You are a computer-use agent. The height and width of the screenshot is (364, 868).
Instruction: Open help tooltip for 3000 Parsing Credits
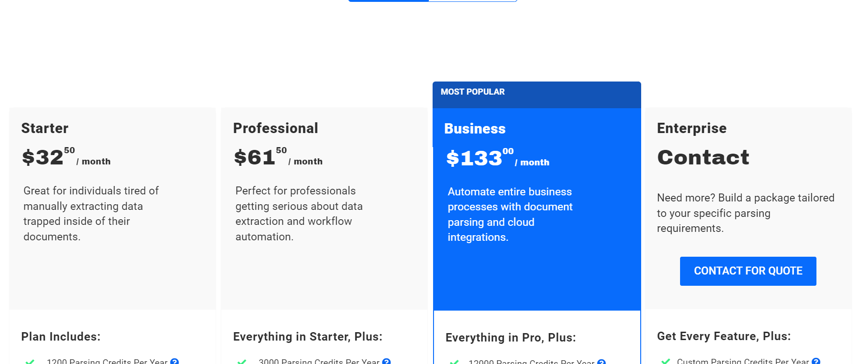[x=386, y=362]
